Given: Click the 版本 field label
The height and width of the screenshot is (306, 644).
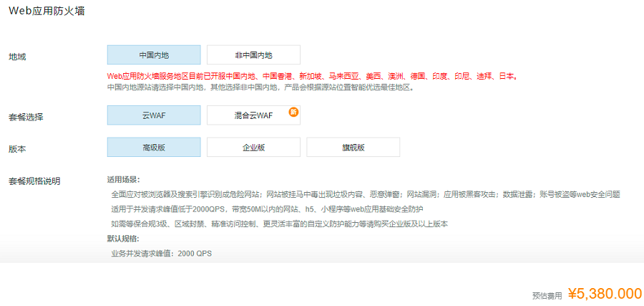Looking at the screenshot, I should click(17, 149).
